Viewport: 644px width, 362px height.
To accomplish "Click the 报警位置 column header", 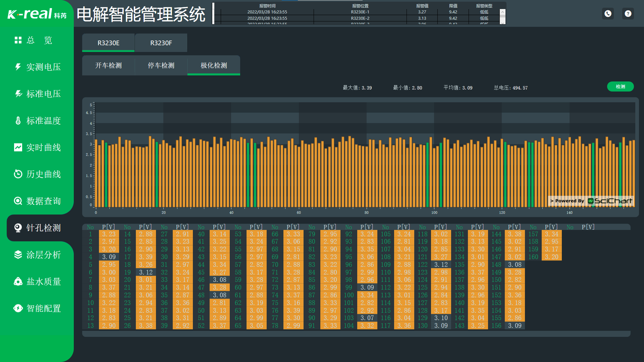I will pos(360,6).
